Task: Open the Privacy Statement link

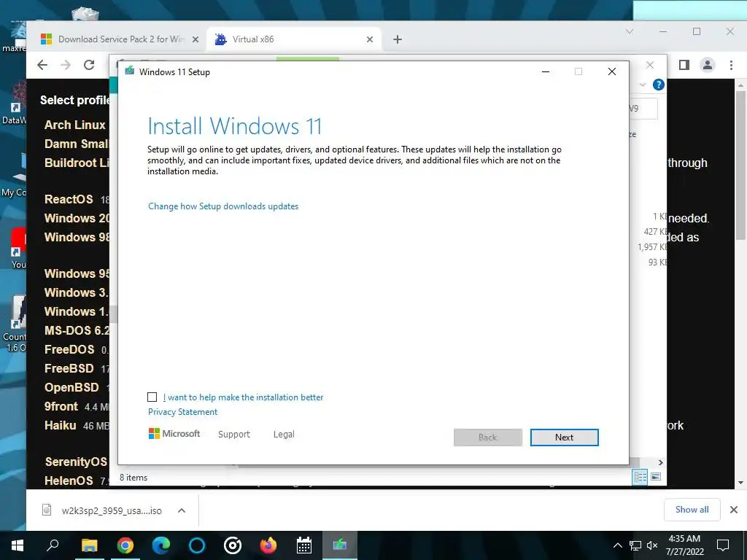Action: (x=182, y=412)
